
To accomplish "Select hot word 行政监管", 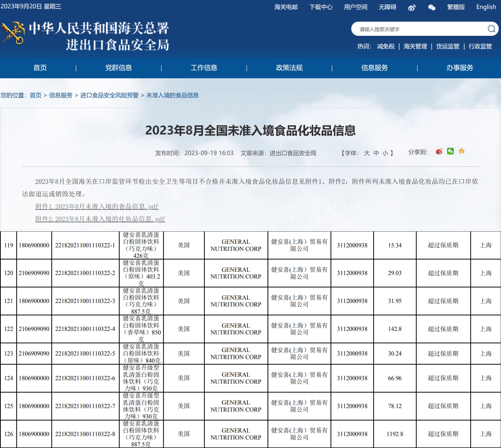I will 480,46.
